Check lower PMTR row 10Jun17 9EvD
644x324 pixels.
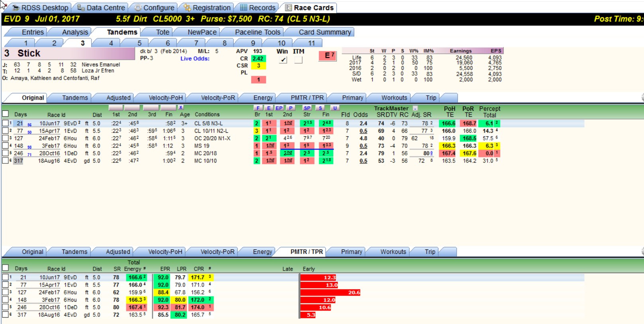pos(5,277)
